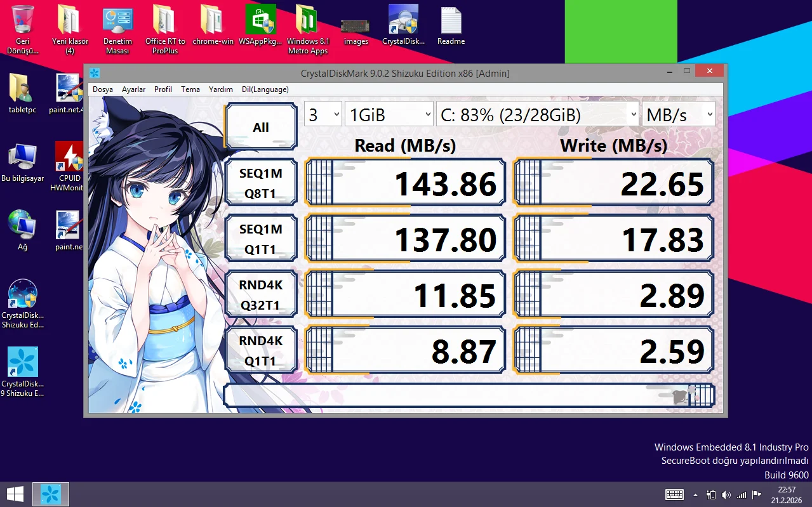The height and width of the screenshot is (507, 812).
Task: Click the Read (MB/s) column header
Action: pyautogui.click(x=405, y=145)
